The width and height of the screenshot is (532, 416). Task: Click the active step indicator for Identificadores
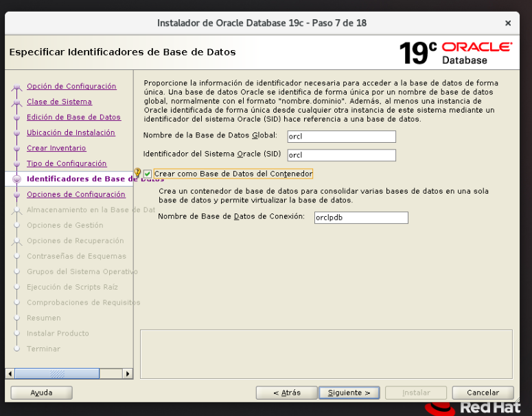coord(16,179)
